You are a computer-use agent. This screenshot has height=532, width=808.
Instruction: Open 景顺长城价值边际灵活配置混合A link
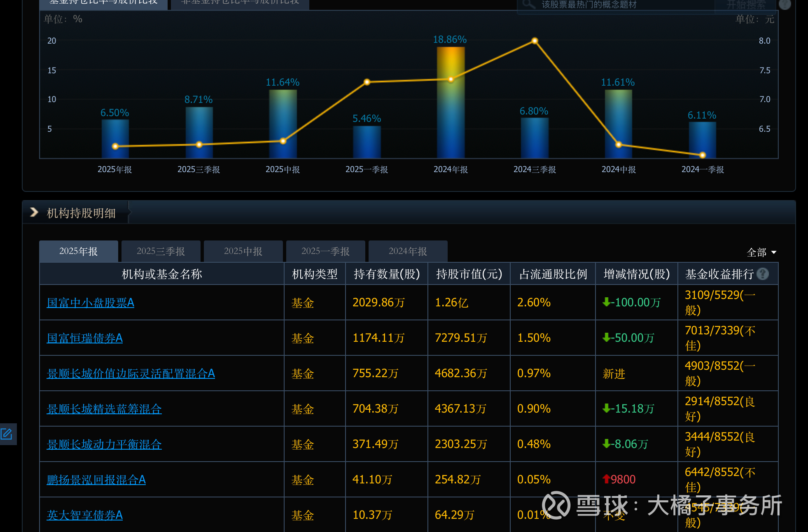pos(131,373)
